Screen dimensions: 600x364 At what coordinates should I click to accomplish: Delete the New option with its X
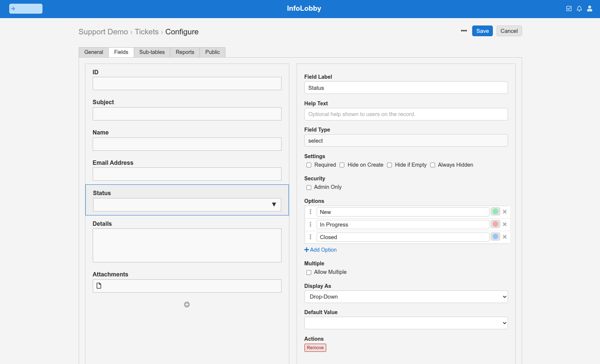coord(505,212)
